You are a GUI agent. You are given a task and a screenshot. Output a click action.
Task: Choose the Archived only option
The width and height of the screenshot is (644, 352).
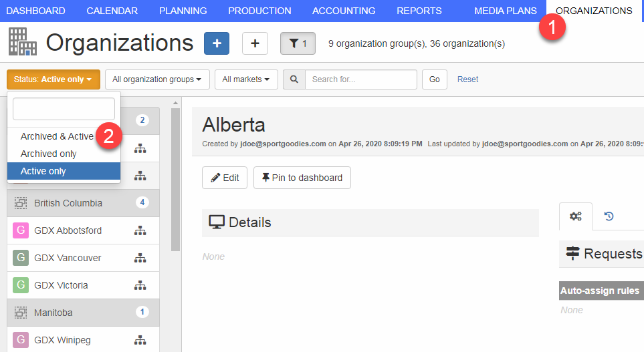pos(49,154)
